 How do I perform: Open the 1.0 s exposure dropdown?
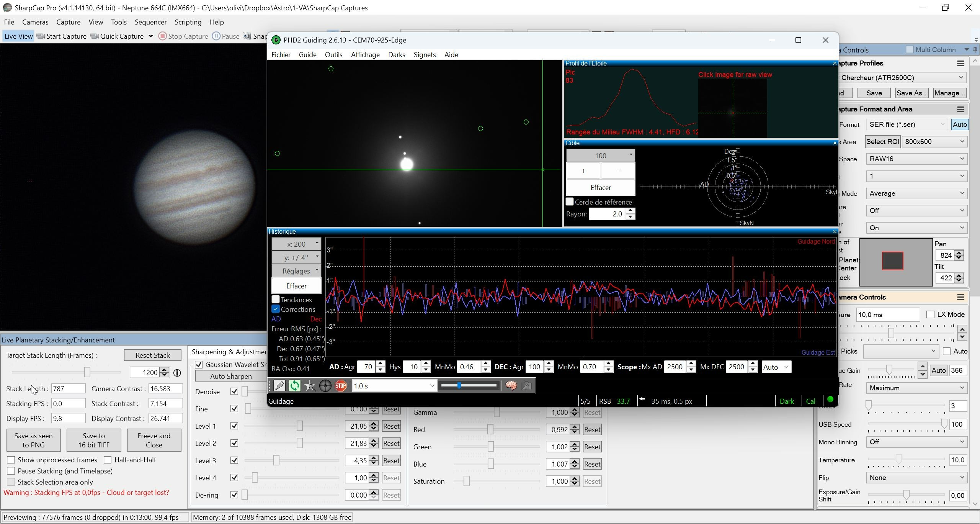click(394, 386)
